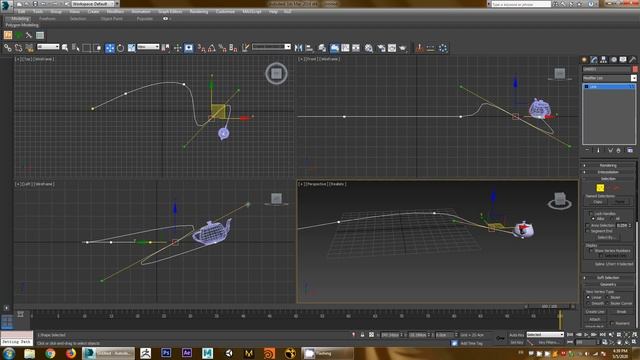Enable Show Vertex Numbers checkbox

[x=591, y=251]
